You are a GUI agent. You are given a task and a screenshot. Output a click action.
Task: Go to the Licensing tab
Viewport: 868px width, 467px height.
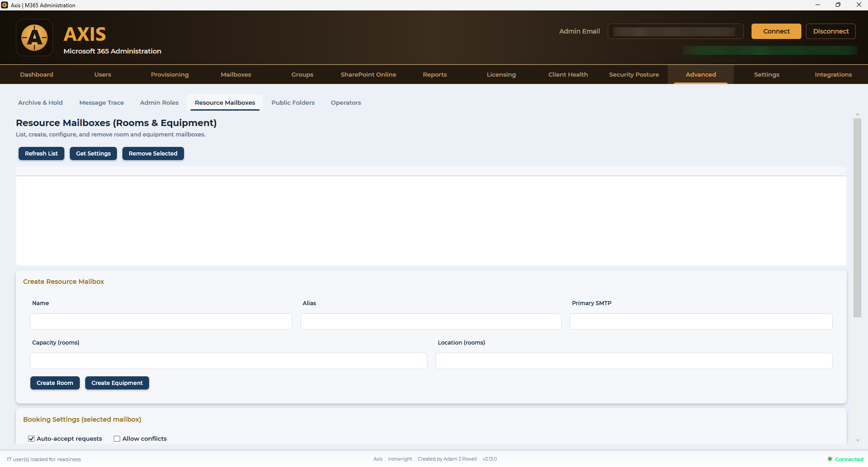tap(501, 74)
